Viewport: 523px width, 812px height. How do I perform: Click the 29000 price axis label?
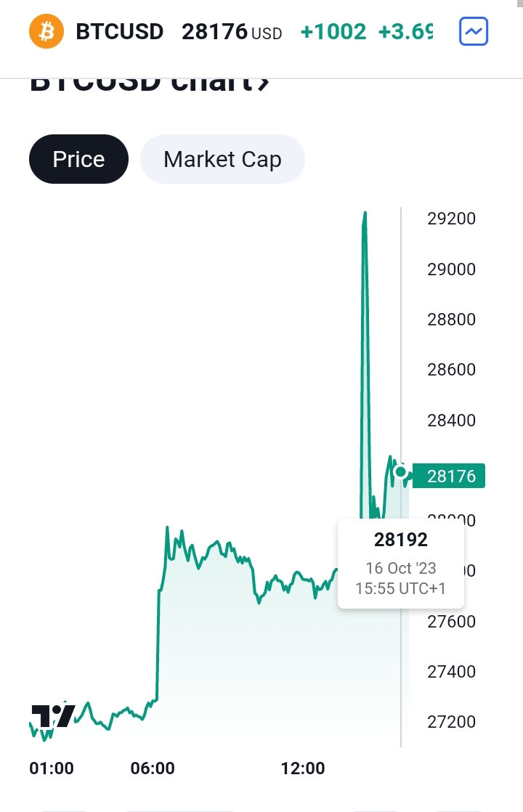[x=452, y=269]
